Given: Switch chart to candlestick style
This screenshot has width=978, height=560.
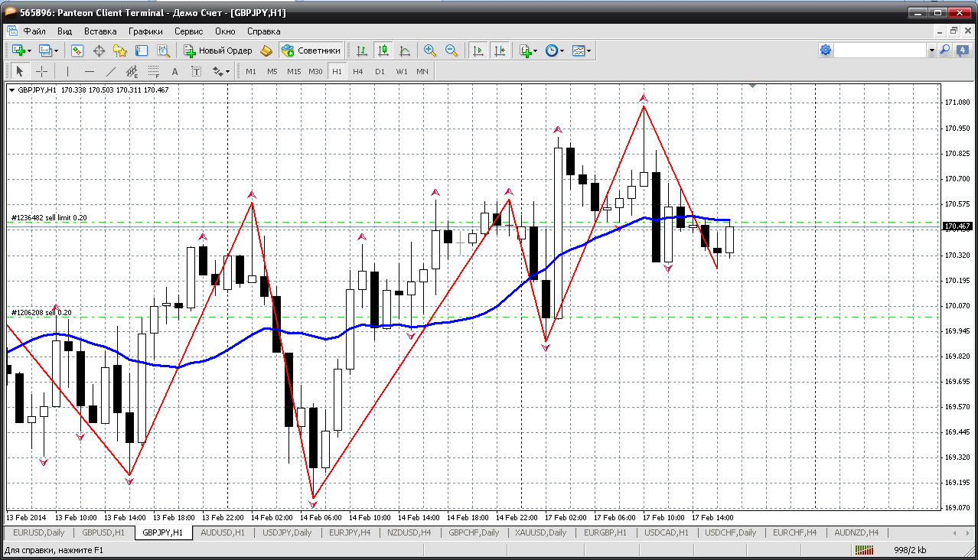Looking at the screenshot, I should tap(383, 50).
